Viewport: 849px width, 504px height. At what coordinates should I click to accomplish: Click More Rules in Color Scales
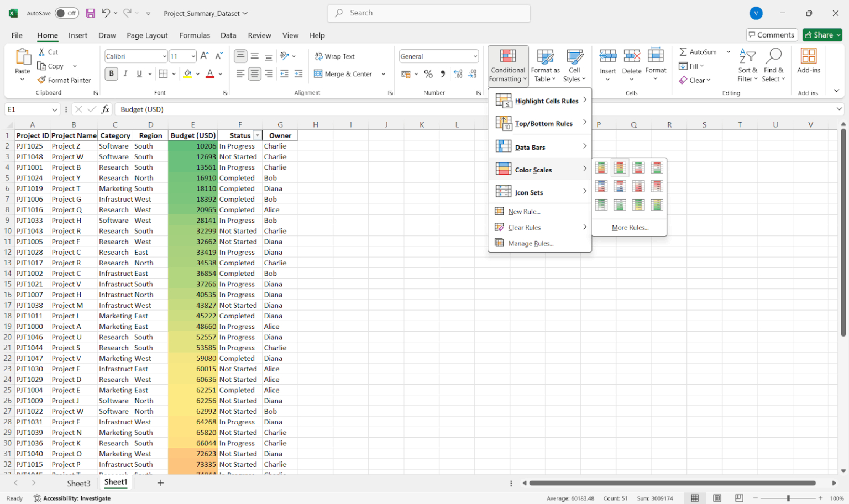click(x=630, y=227)
